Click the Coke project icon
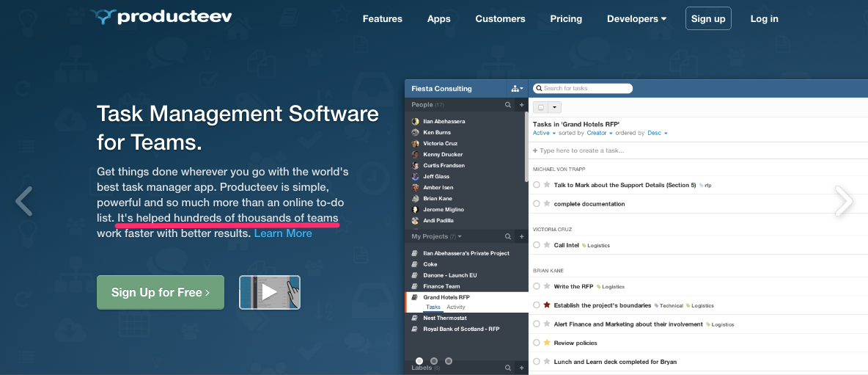The height and width of the screenshot is (375, 868). pyautogui.click(x=414, y=264)
